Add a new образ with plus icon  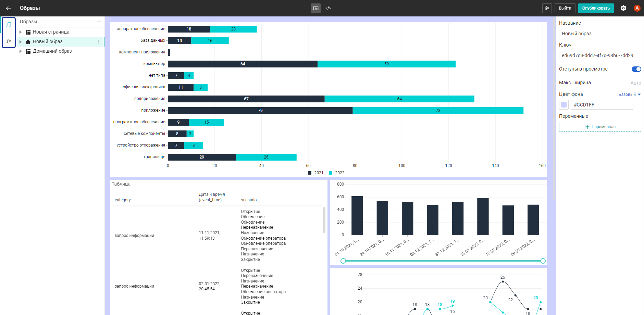click(99, 22)
